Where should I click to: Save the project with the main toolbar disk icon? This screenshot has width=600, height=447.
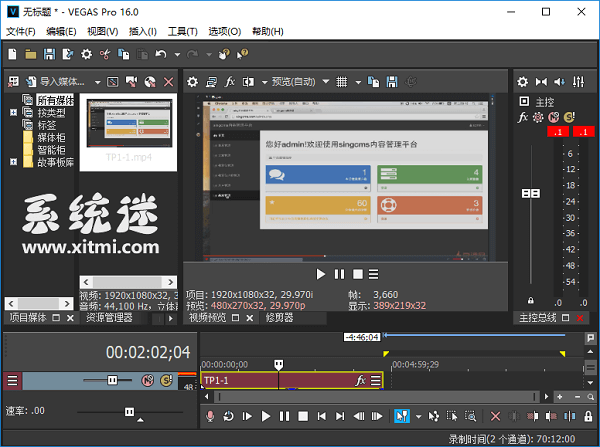point(49,54)
